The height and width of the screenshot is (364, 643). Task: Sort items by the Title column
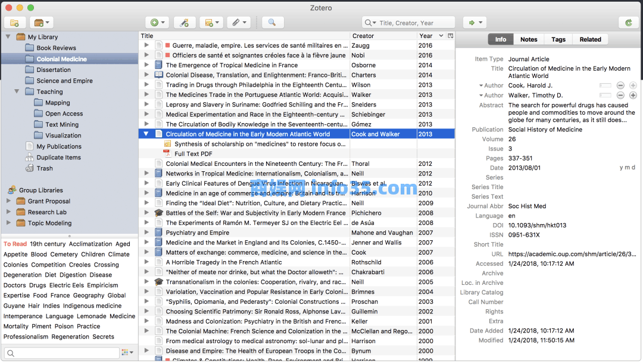(245, 36)
